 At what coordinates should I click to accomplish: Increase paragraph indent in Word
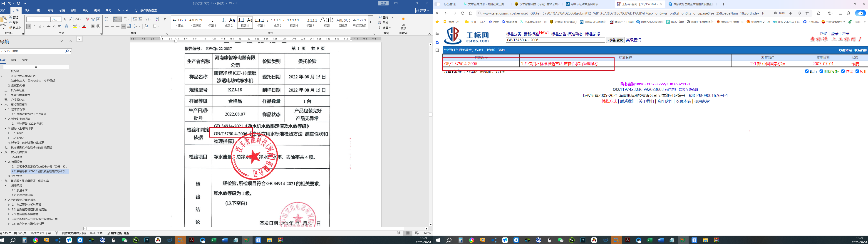[140, 19]
